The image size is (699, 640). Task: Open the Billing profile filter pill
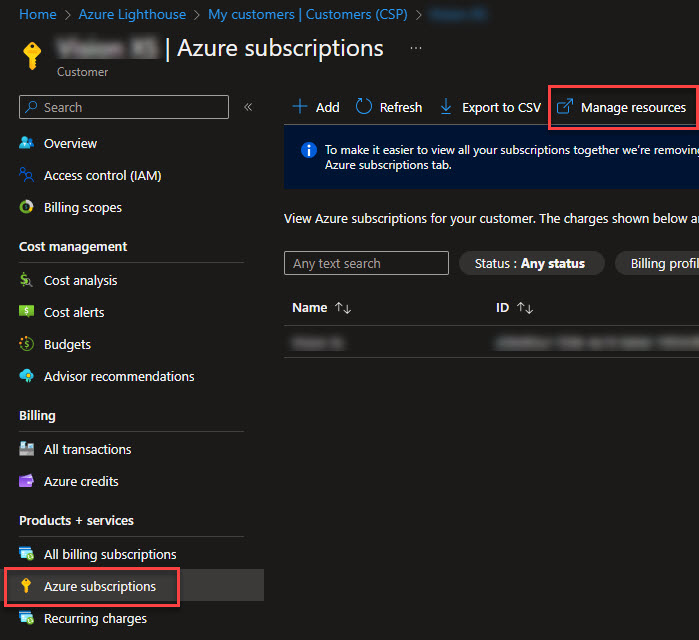[658, 263]
